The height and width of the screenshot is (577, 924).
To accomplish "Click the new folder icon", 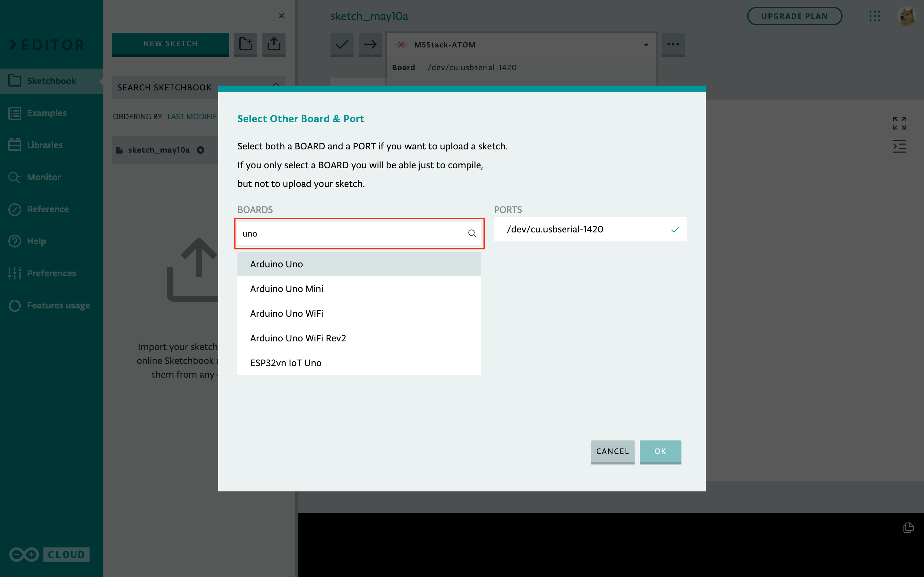I will 245,44.
